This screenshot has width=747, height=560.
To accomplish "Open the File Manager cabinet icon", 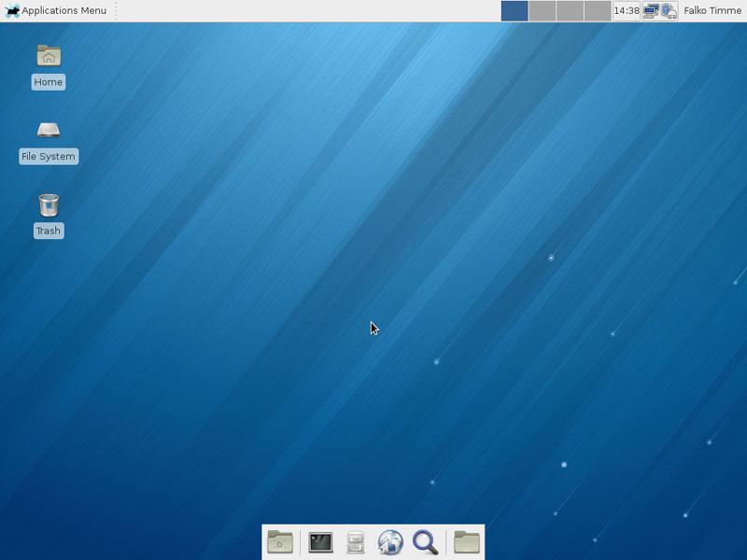I will [x=356, y=542].
